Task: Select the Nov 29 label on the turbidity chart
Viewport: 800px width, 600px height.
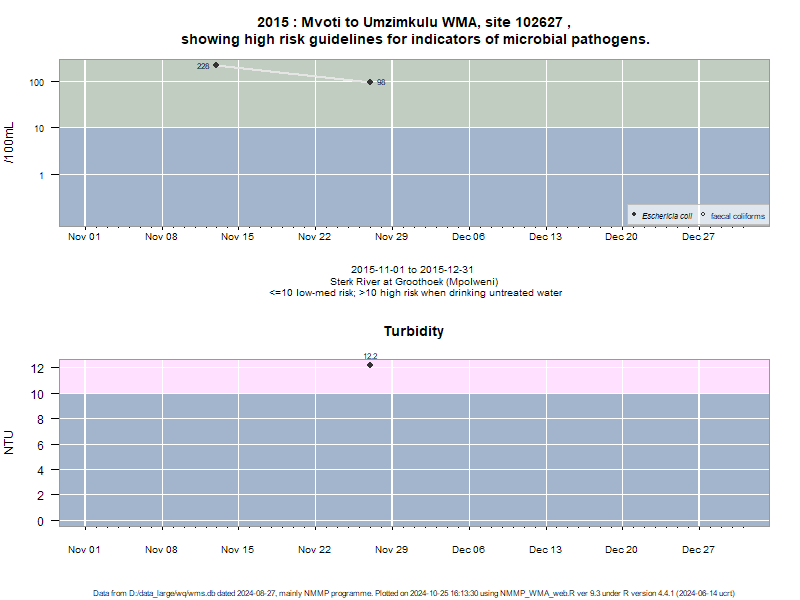Action: point(391,550)
